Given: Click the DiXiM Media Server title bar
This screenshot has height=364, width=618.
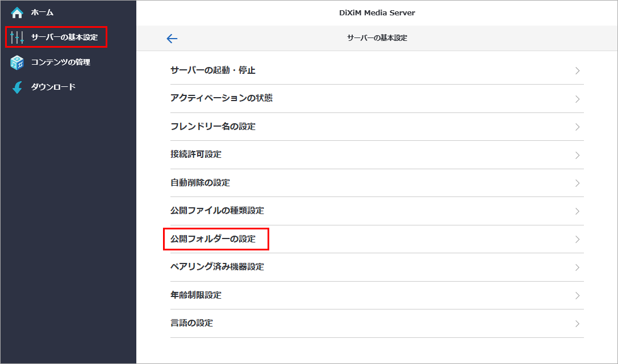Looking at the screenshot, I should (x=377, y=12).
